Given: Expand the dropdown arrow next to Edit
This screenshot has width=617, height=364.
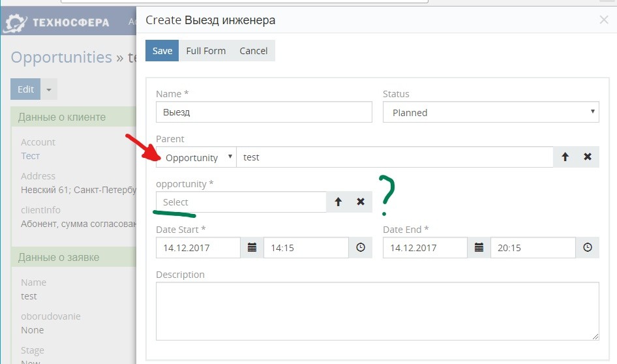Looking at the screenshot, I should point(49,89).
